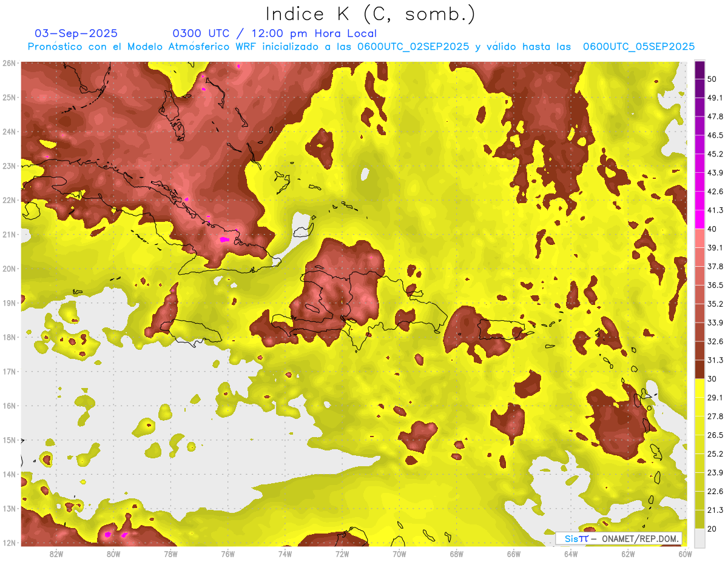Click the "17N" latitude label
This screenshot has width=728, height=562.
coord(9,372)
